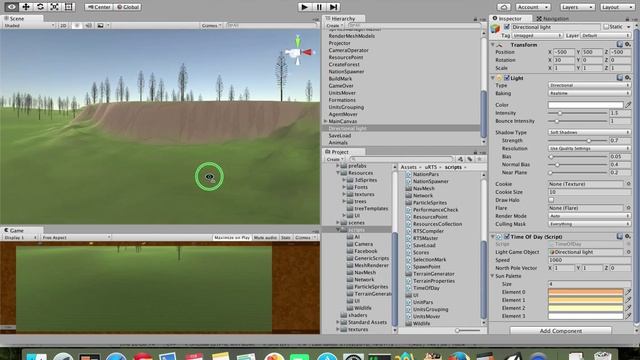Open Light component help book icon

click(x=620, y=78)
